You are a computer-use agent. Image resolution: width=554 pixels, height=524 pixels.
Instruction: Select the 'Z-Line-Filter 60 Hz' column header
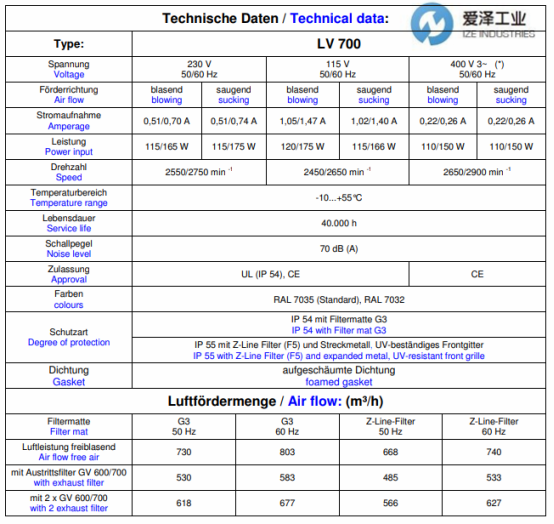(x=494, y=427)
